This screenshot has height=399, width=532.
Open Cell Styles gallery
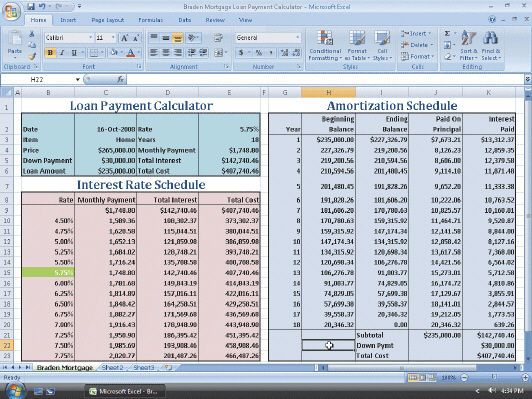point(382,45)
